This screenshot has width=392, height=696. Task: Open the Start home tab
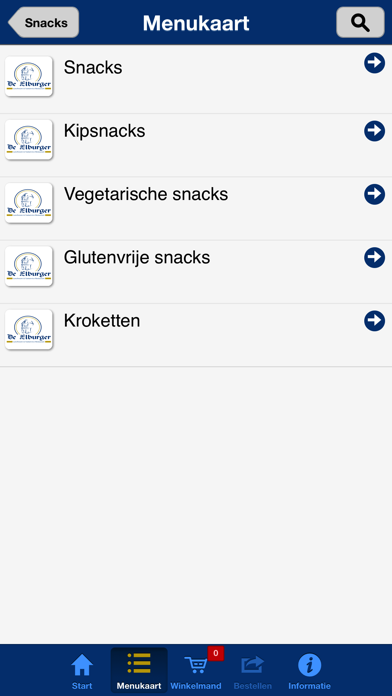tap(82, 671)
